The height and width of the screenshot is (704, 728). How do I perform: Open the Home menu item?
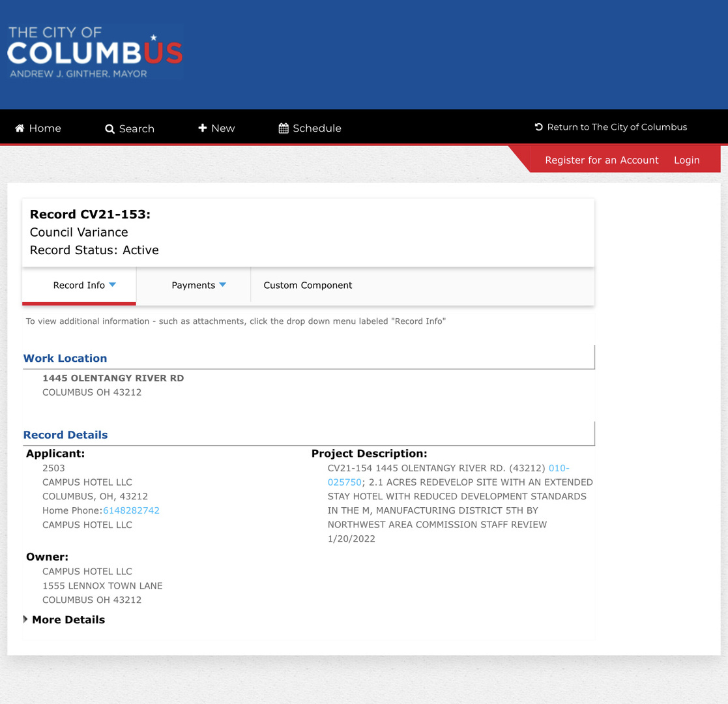tap(38, 128)
